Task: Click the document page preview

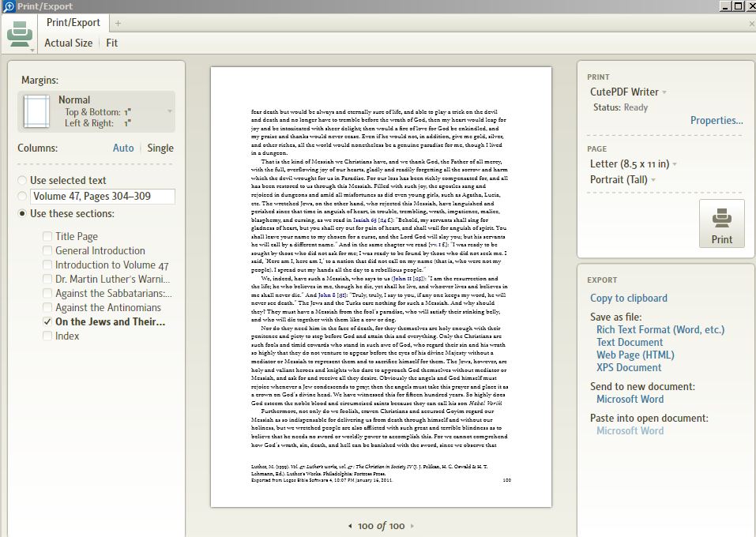Action: (381, 287)
